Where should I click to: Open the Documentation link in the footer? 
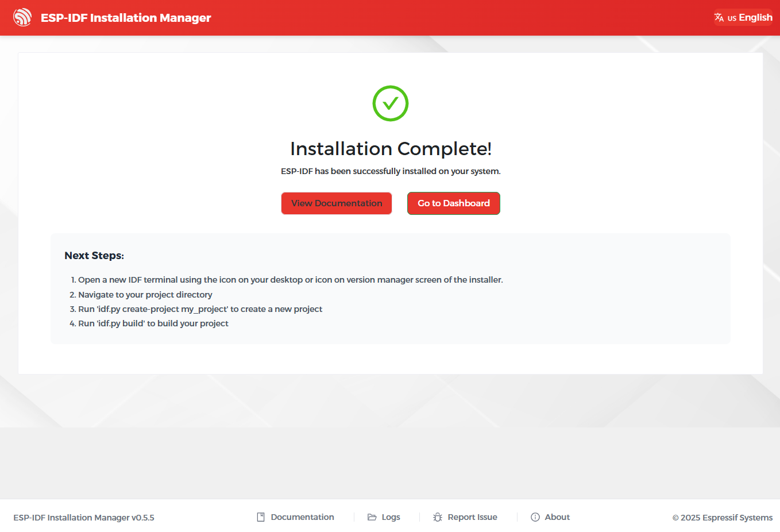(x=302, y=516)
